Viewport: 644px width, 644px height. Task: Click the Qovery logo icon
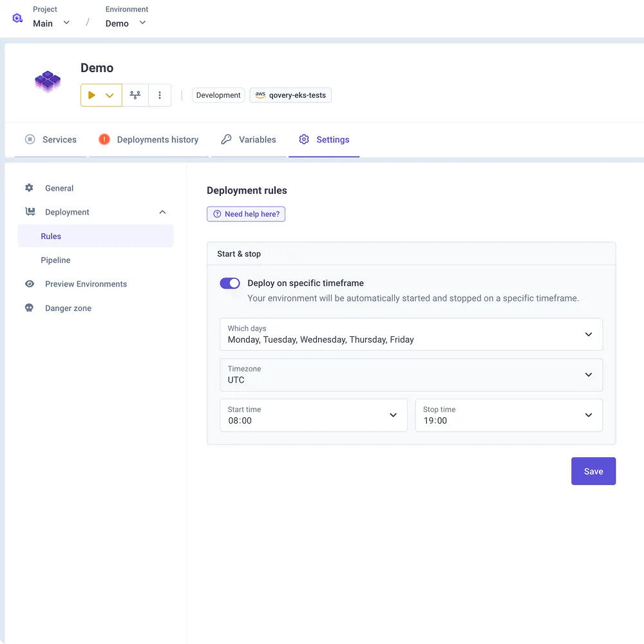[17, 18]
